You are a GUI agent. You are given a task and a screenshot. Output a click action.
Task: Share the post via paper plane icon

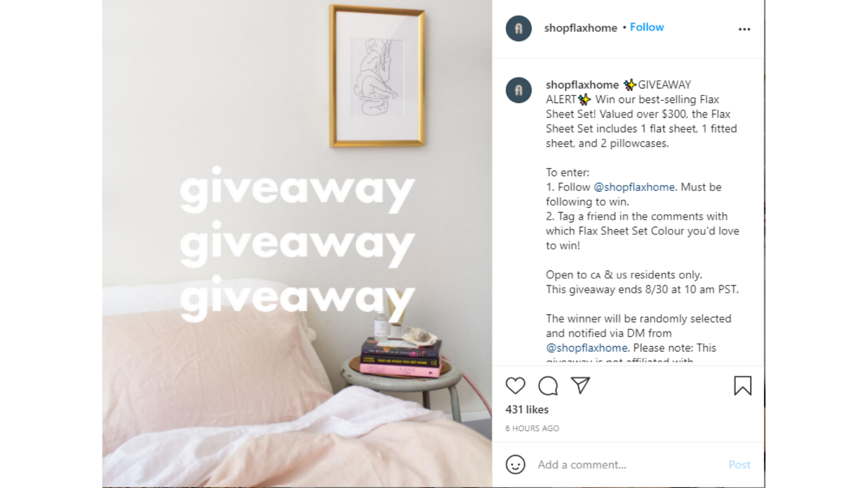click(x=580, y=386)
